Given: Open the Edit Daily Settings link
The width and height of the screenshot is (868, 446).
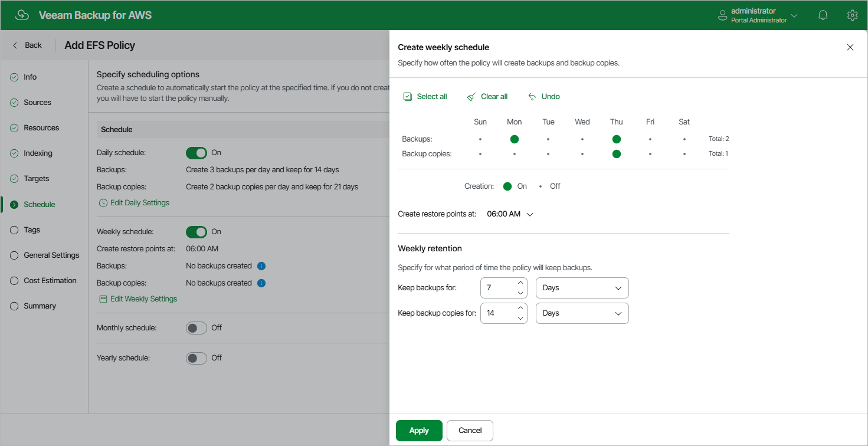Looking at the screenshot, I should coord(140,203).
